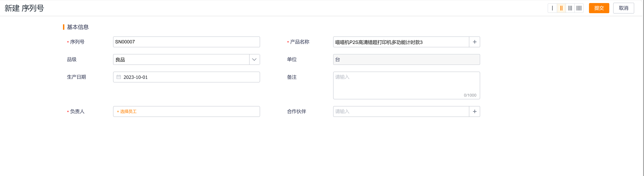Click the plus icon beside 合作伙伴
The image size is (644, 176).
[x=475, y=111]
